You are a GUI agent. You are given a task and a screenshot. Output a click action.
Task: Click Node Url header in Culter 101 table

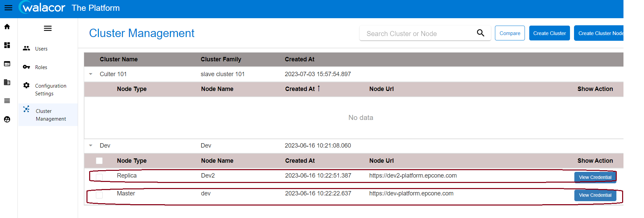382,89
